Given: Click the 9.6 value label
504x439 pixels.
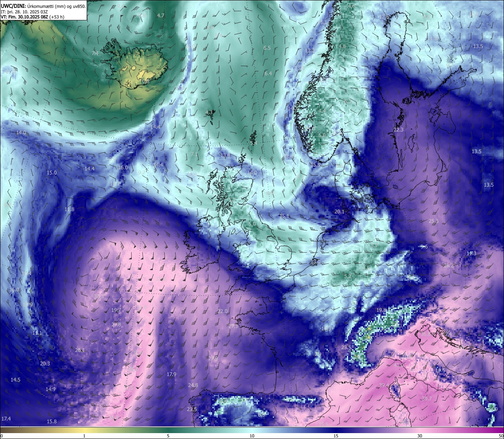Looking at the screenshot, I should point(424,247).
